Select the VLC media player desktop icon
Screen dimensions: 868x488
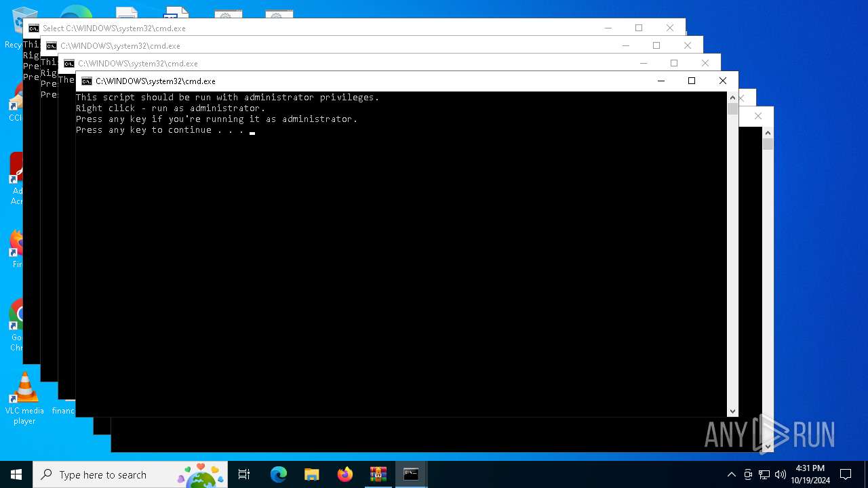[x=24, y=399]
